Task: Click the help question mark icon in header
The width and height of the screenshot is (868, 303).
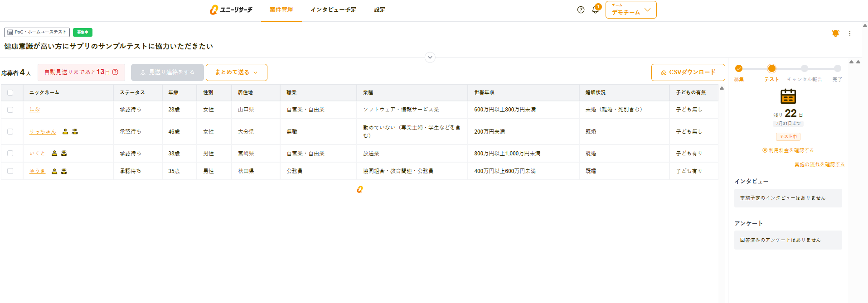Action: click(x=581, y=10)
